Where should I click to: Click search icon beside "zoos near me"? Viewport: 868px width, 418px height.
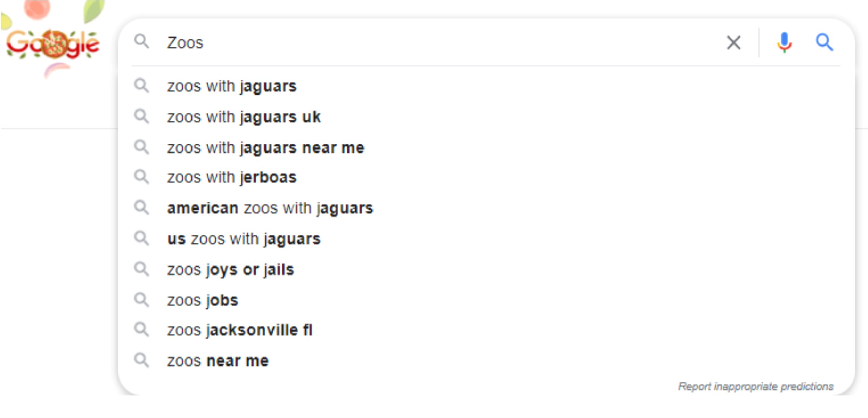pyautogui.click(x=141, y=360)
